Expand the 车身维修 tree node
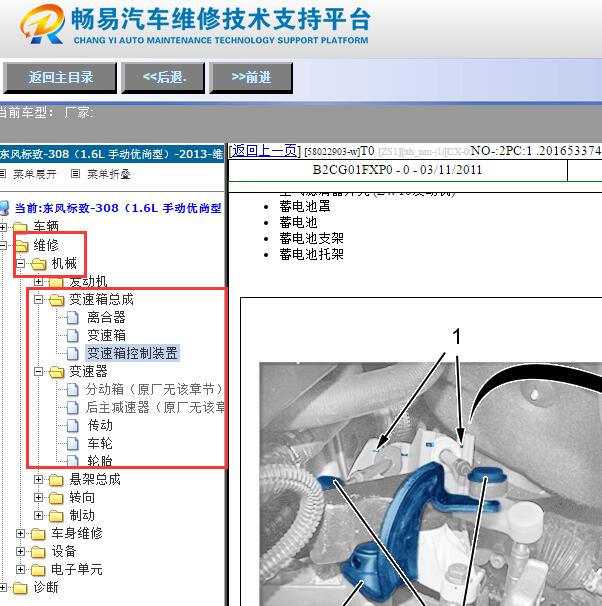Viewport: 602px width, 606px height. pyautogui.click(x=20, y=533)
